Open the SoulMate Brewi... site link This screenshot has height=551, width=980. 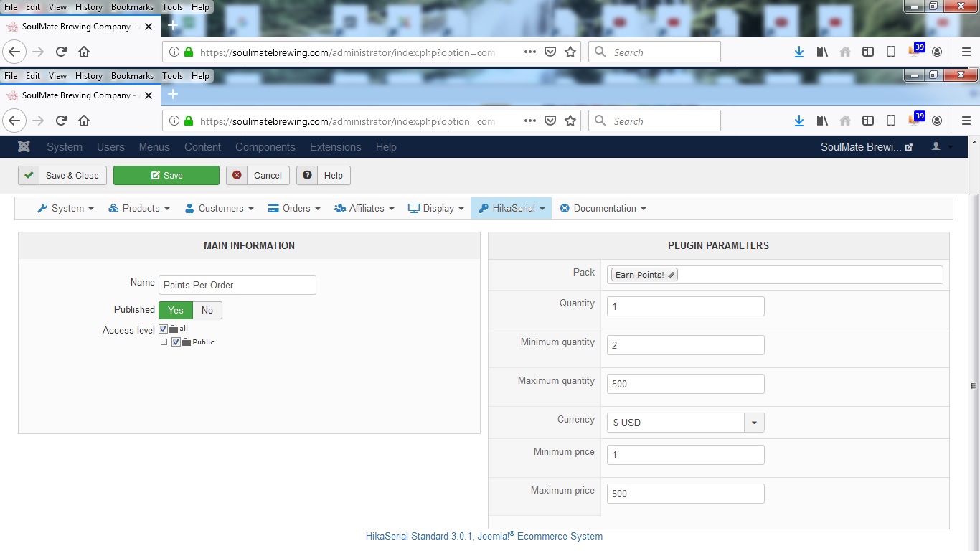(x=867, y=146)
